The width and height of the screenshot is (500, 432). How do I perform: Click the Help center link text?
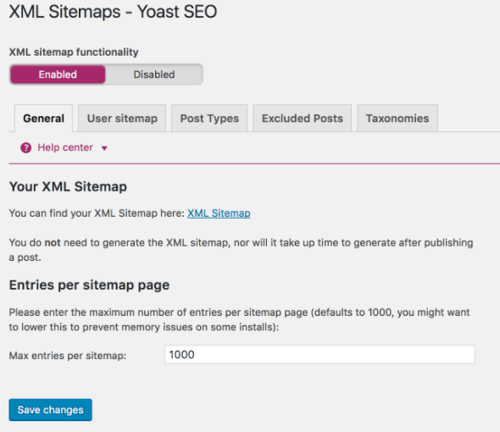[65, 148]
